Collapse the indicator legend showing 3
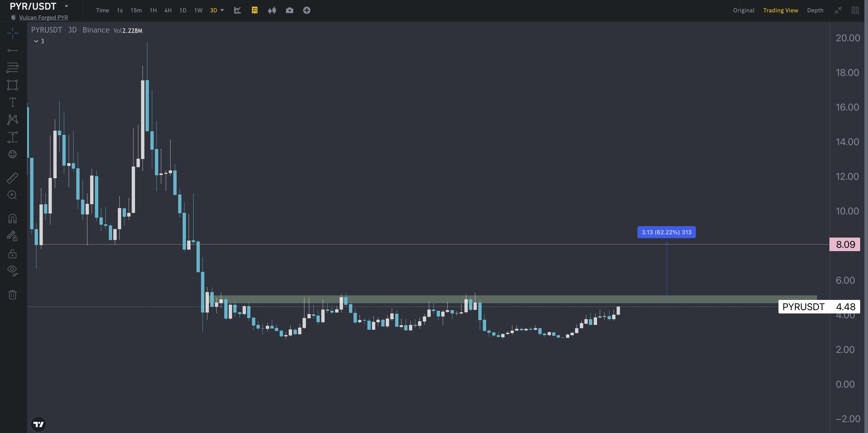 tap(39, 41)
